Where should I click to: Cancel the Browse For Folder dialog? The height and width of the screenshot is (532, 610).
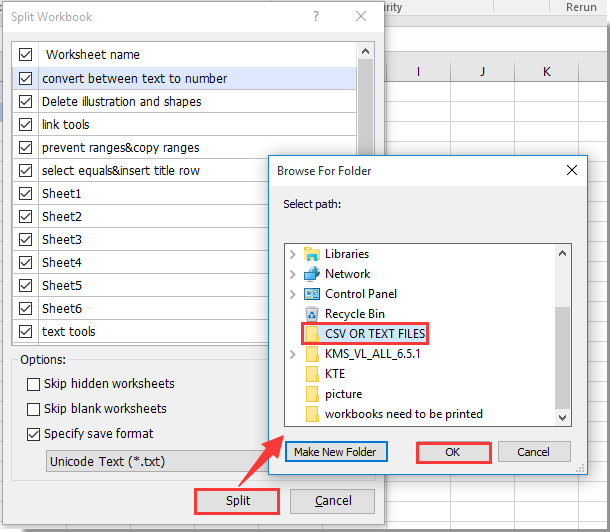pos(534,452)
